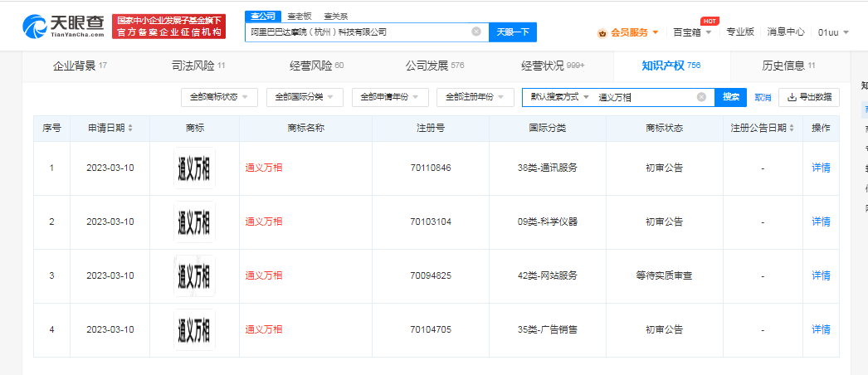Image resolution: width=868 pixels, height=375 pixels.
Task: Click the 官方备案企业征信机构 red banner
Action: [169, 27]
